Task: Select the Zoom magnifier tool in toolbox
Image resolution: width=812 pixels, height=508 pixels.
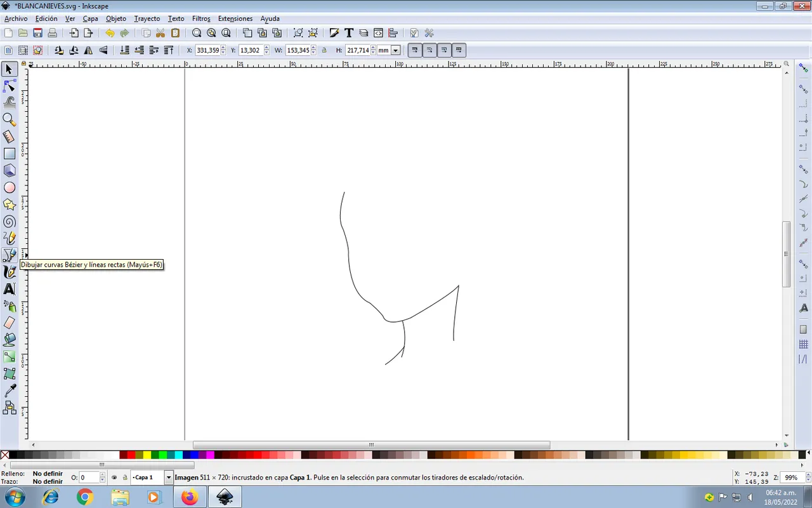Action: (10, 119)
